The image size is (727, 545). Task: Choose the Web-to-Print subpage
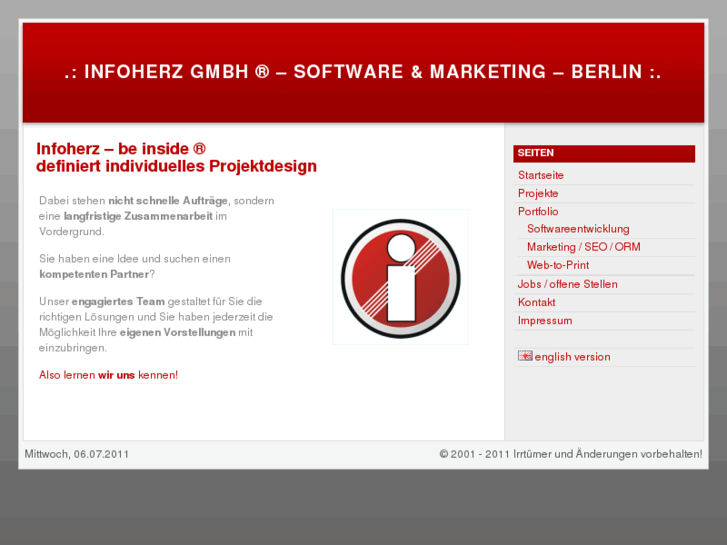pyautogui.click(x=558, y=265)
